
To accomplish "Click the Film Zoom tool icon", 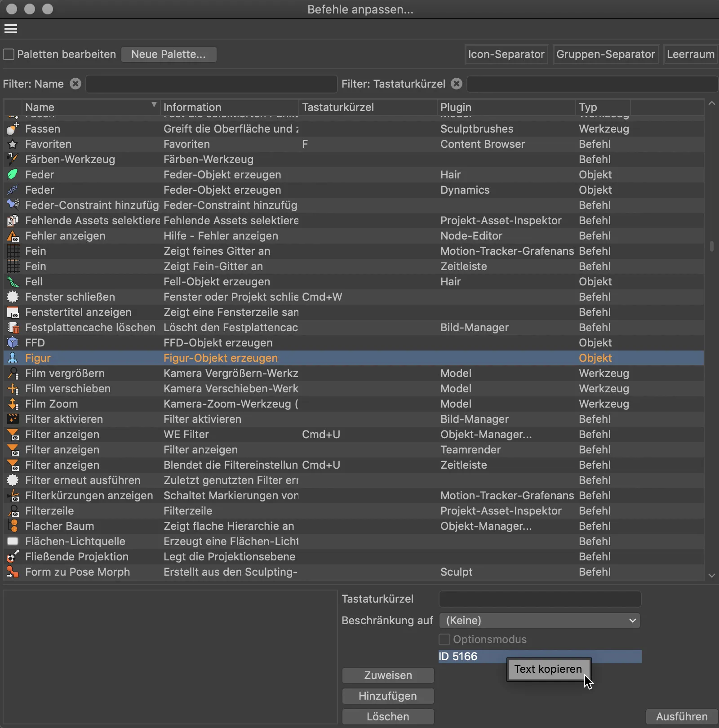I will (x=13, y=404).
